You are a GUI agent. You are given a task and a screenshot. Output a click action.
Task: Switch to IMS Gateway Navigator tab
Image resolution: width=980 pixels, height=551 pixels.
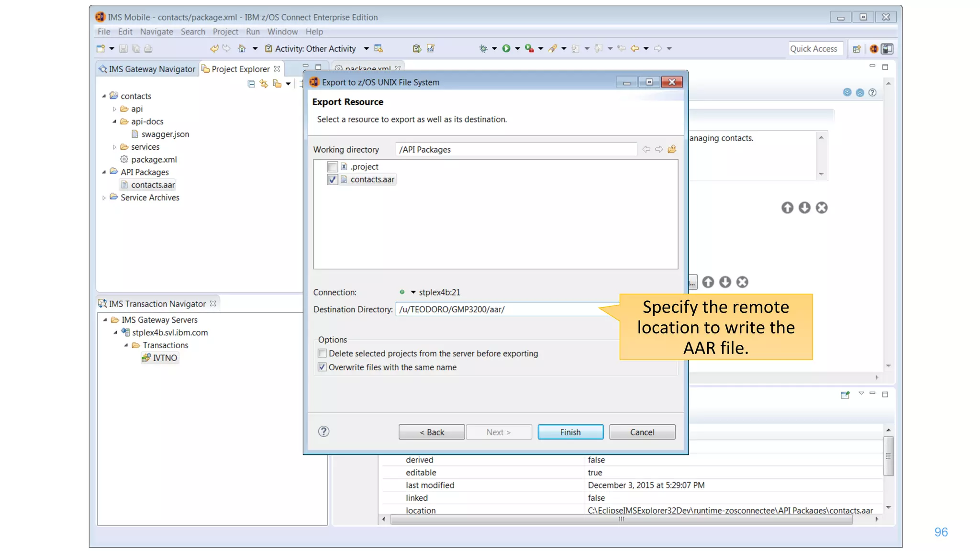(x=147, y=69)
